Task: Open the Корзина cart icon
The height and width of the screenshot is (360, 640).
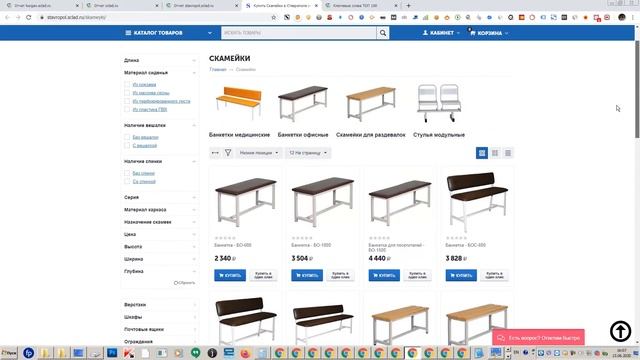Action: pos(473,33)
